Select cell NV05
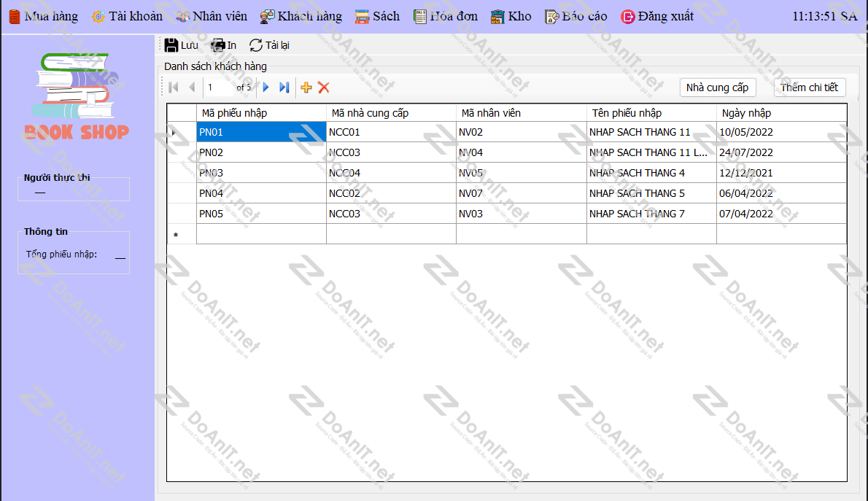The height and width of the screenshot is (501, 868). (x=522, y=173)
